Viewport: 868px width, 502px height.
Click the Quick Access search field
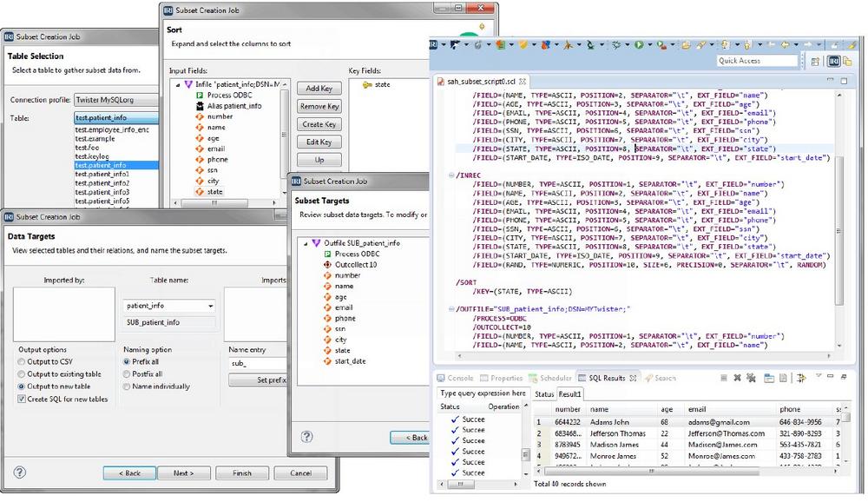tap(756, 61)
